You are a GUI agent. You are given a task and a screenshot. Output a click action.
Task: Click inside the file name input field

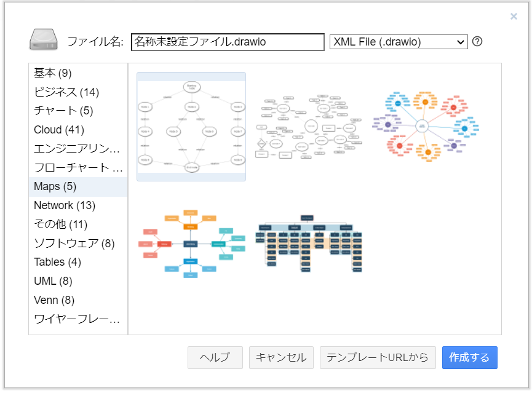click(x=228, y=42)
